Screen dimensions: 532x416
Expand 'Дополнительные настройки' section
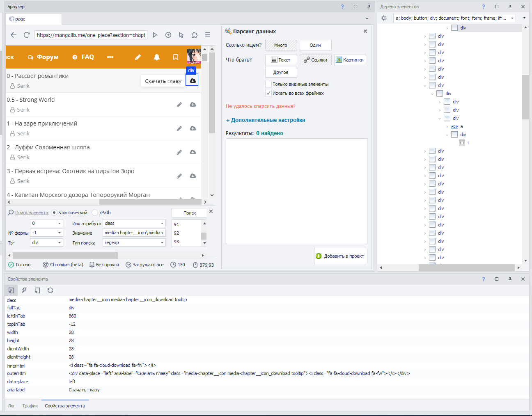[x=266, y=120]
